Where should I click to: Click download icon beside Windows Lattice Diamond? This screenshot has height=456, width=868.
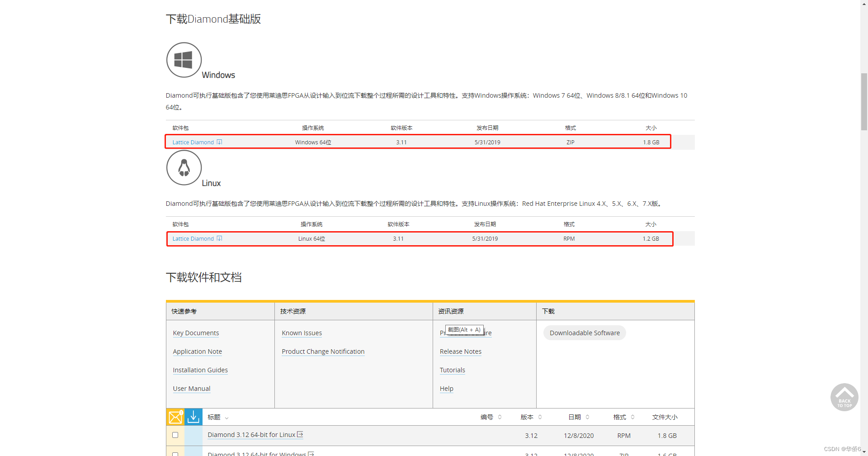219,142
